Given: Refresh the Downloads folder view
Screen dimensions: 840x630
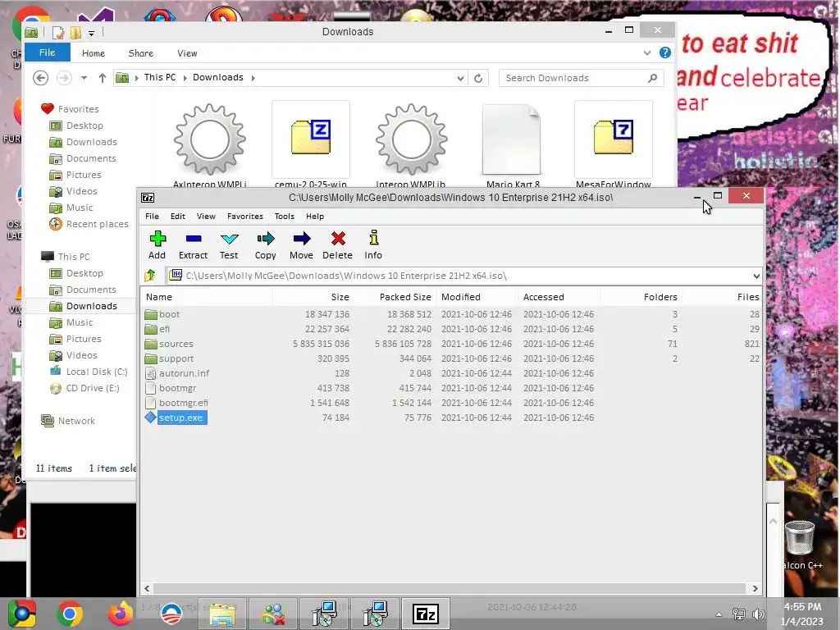Looking at the screenshot, I should [x=478, y=78].
